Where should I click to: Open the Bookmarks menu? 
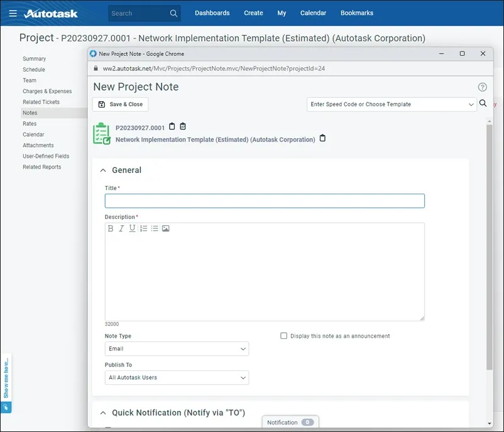(357, 13)
